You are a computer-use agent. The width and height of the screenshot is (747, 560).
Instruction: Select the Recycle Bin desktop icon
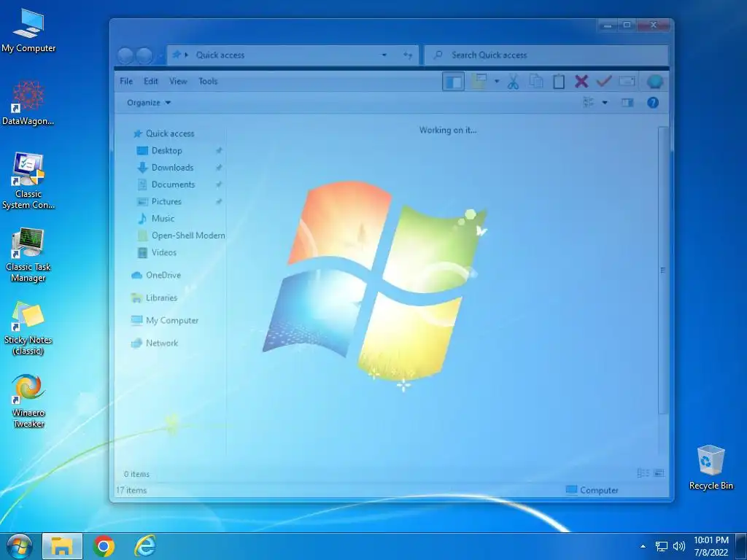(711, 467)
